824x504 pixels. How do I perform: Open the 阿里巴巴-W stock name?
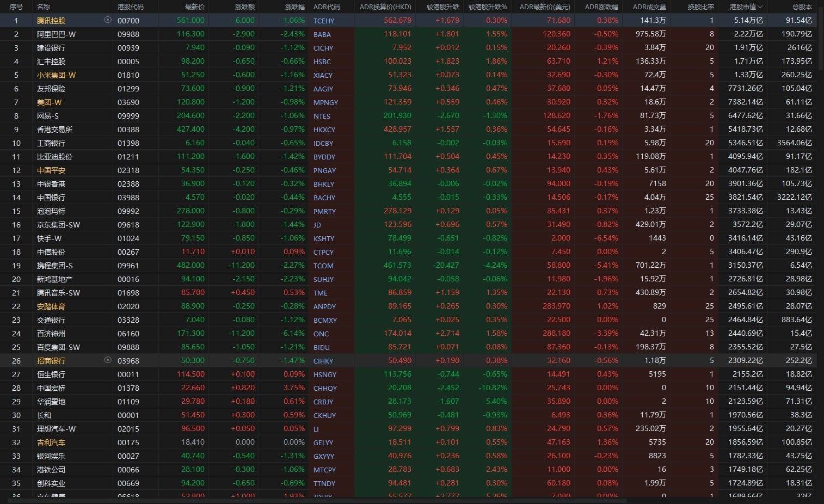56,34
